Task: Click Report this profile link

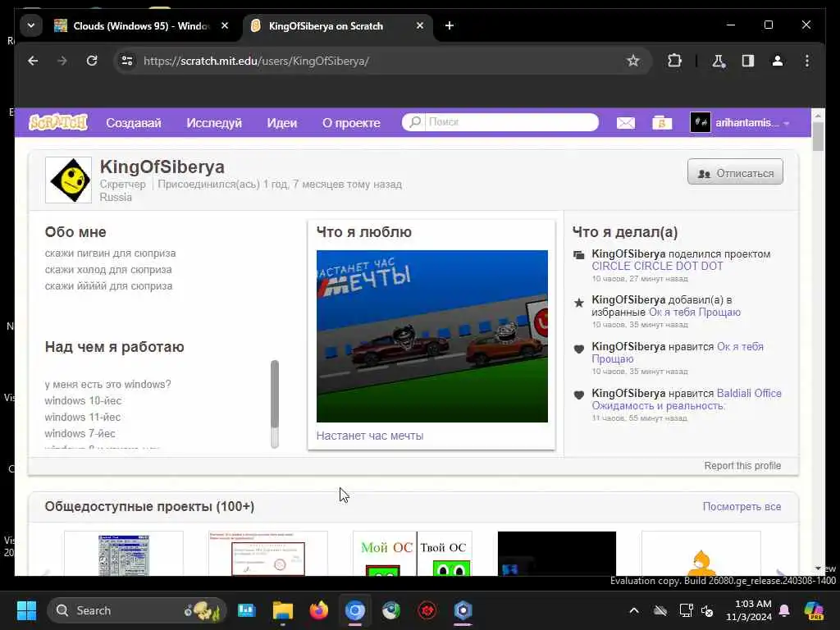Action: coord(742,466)
